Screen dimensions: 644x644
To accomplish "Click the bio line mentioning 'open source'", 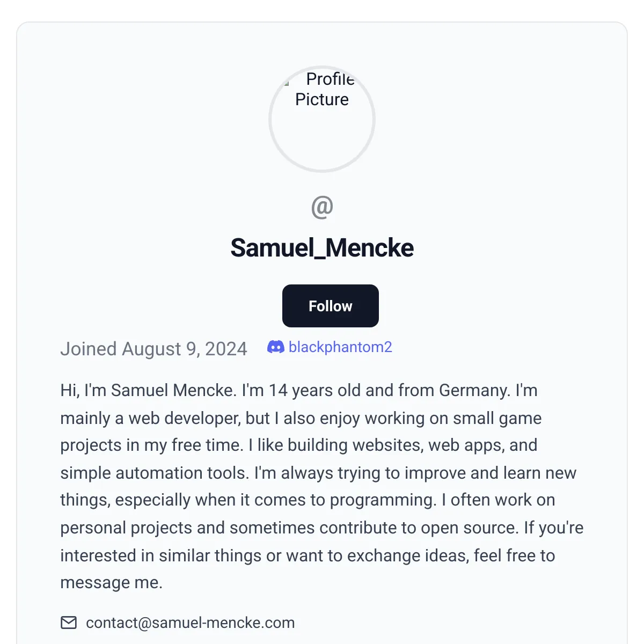I will pos(322,528).
